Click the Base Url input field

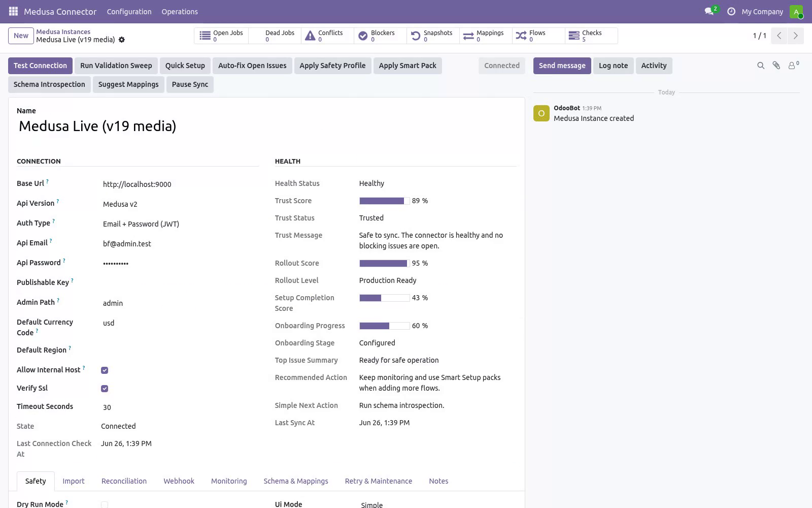coord(180,184)
